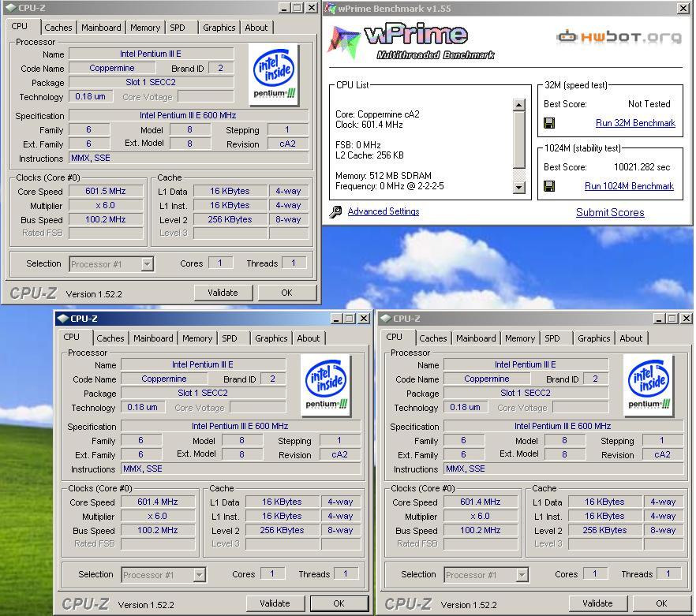Click Validate in bottom-left CPU-Z window

pyautogui.click(x=275, y=603)
